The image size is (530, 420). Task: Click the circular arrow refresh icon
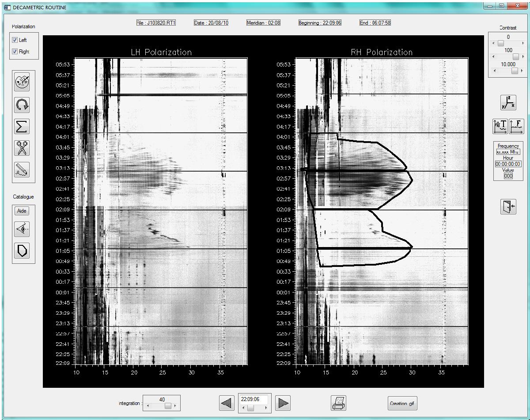coord(22,105)
